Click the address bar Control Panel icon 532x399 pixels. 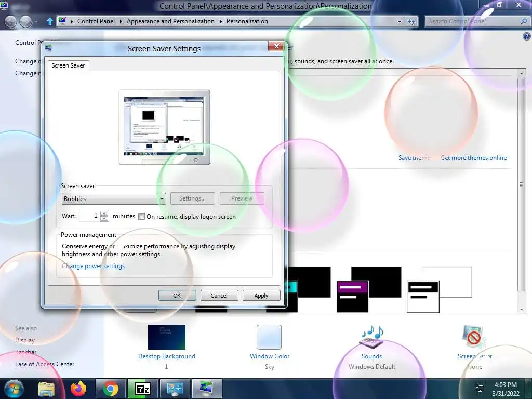click(x=62, y=21)
